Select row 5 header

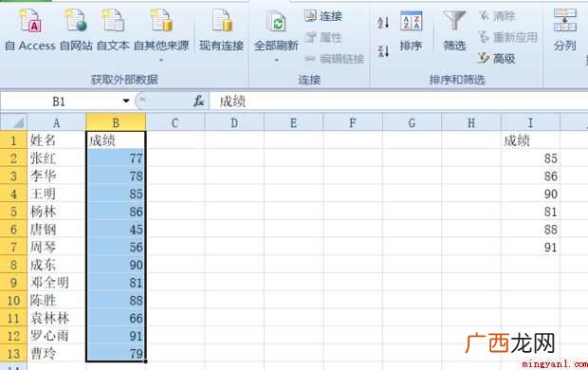(13, 212)
